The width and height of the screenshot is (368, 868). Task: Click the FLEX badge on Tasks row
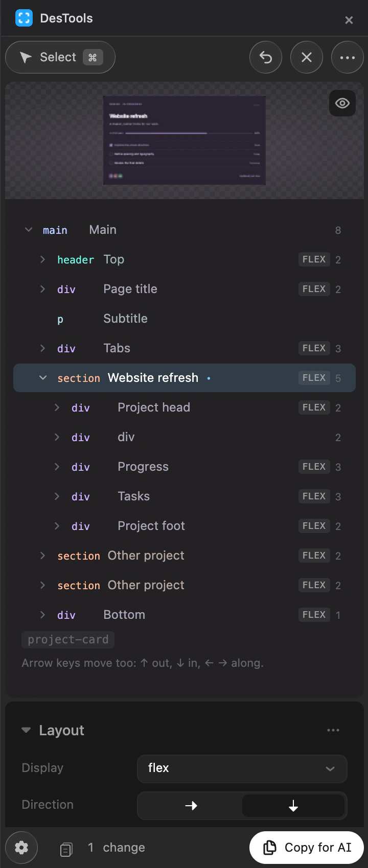(x=314, y=497)
